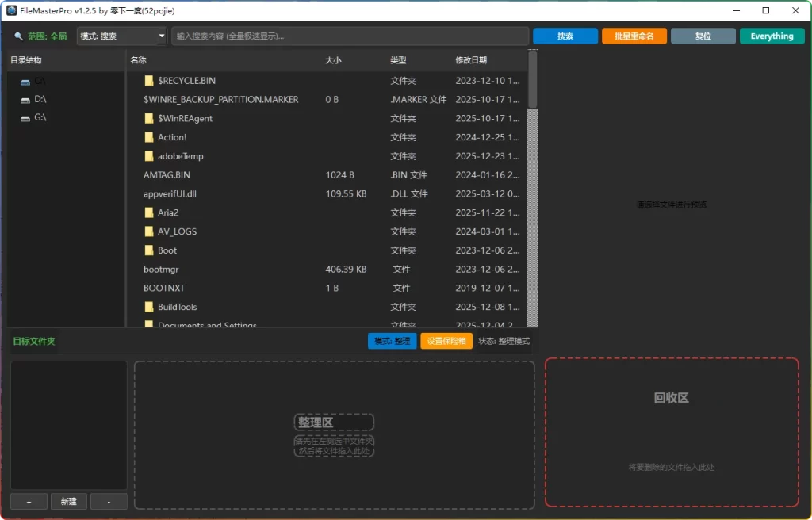
Task: Open 设置保险箱 vault settings
Action: pyautogui.click(x=446, y=341)
